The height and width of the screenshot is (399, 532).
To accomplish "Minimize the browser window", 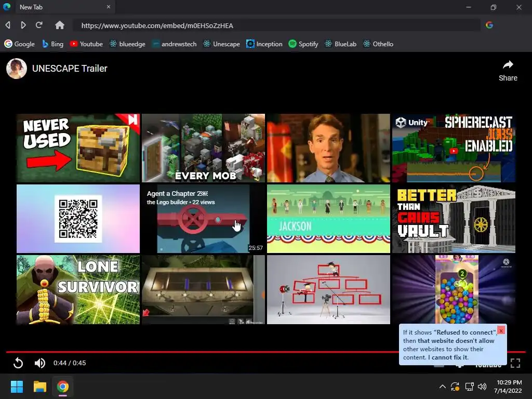I will click(x=469, y=7).
